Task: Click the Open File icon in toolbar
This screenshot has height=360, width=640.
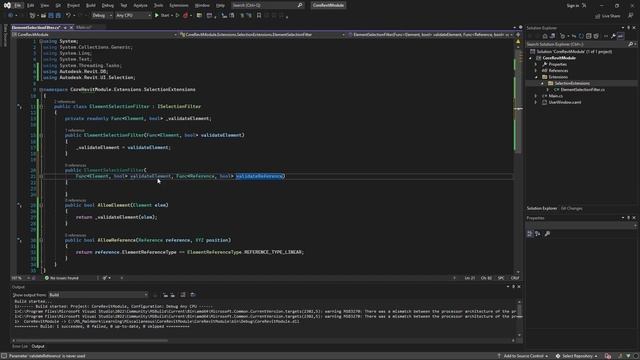Action: (x=43, y=16)
